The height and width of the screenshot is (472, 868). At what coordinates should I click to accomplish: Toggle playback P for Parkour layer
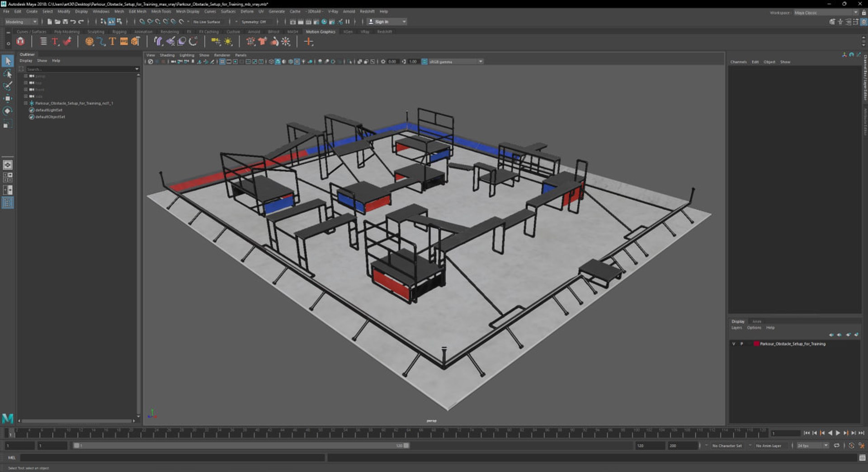point(741,344)
